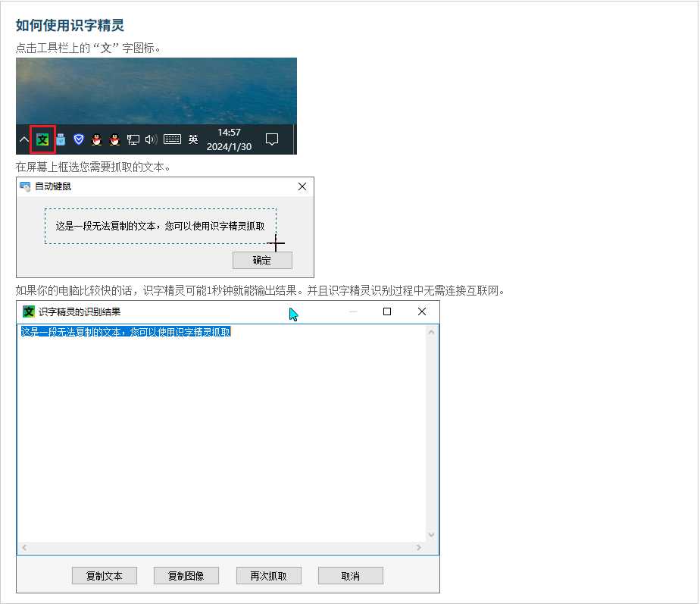
Task: Click the 识字精灵 icon in the result window title bar
Action: (x=27, y=311)
